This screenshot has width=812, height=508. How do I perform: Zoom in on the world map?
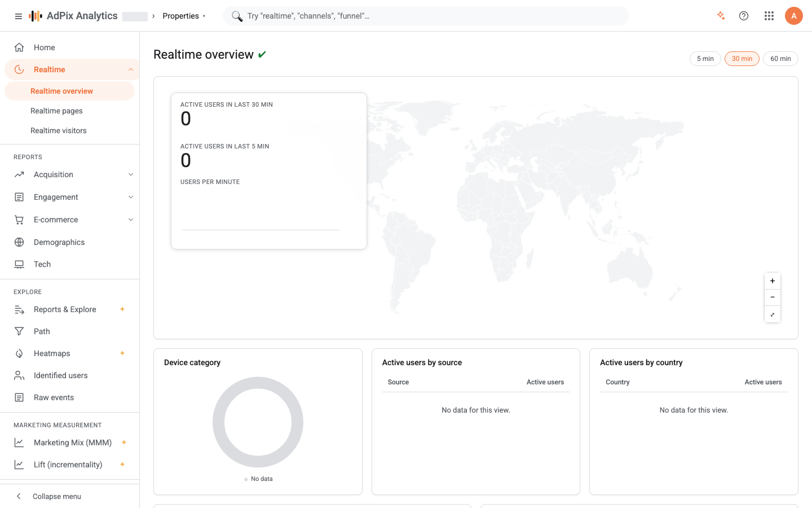[x=773, y=281]
